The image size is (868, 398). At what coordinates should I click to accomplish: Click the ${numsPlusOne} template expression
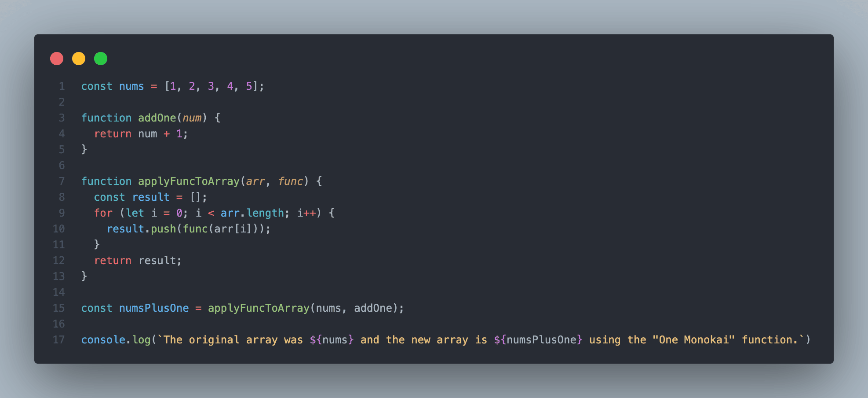[x=538, y=340]
